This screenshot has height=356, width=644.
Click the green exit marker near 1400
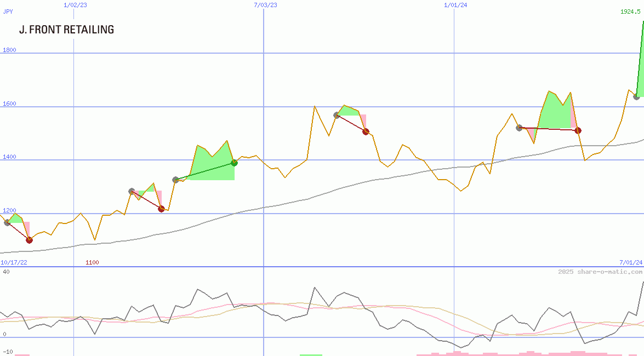(234, 163)
